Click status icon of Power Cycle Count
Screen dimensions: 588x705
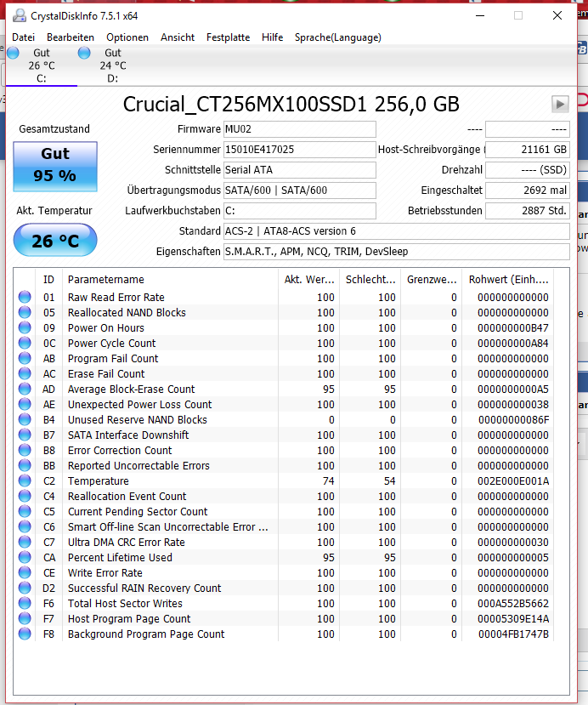click(25, 343)
